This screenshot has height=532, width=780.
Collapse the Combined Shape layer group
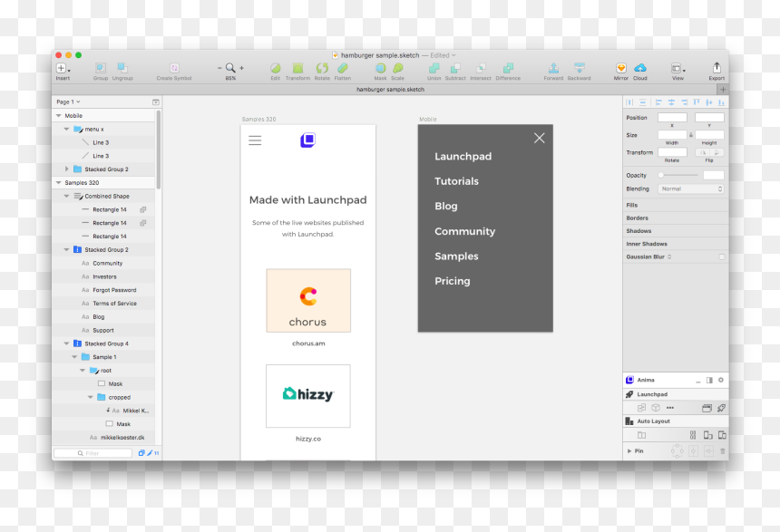pyautogui.click(x=66, y=196)
